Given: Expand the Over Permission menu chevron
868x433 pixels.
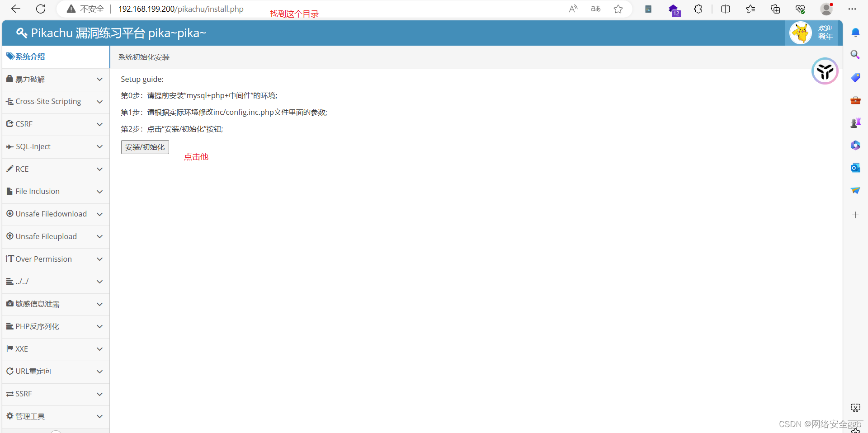Looking at the screenshot, I should pyautogui.click(x=100, y=259).
